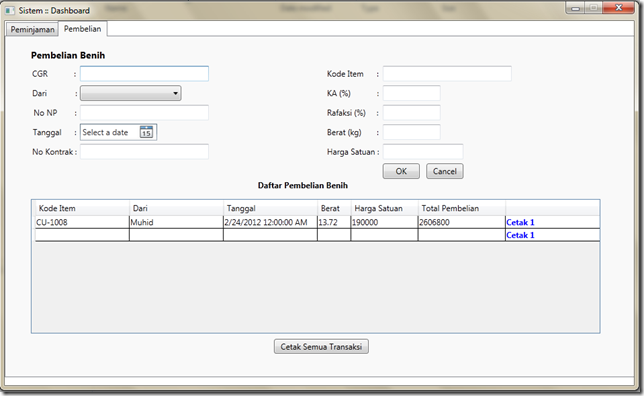This screenshot has width=644, height=396.
Task: Click the app icon in the title bar
Action: tap(10, 10)
